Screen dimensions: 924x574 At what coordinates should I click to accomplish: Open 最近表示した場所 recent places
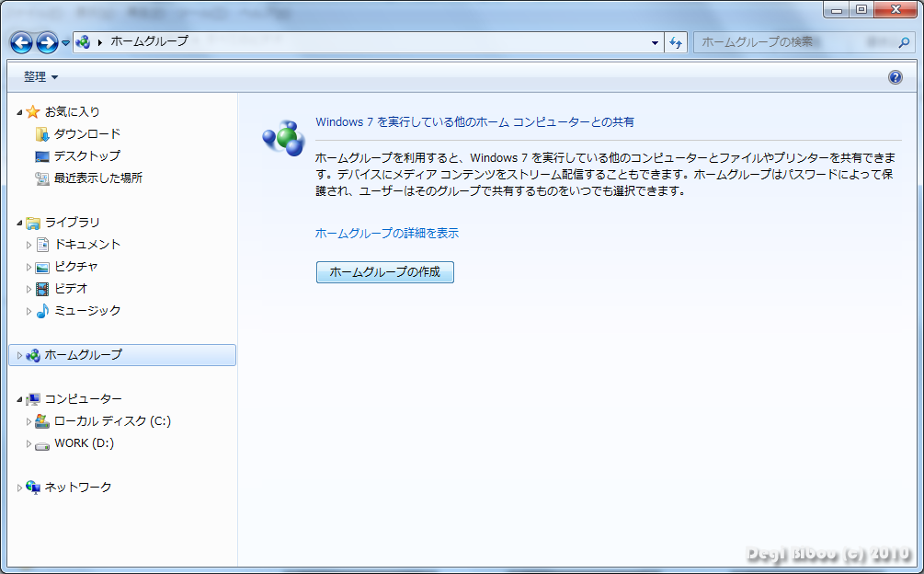(98, 178)
